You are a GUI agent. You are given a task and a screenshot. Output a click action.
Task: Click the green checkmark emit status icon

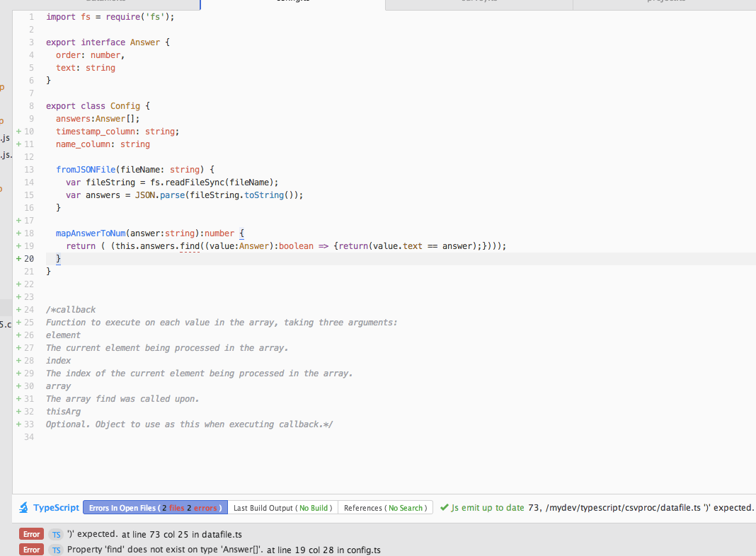[444, 507]
